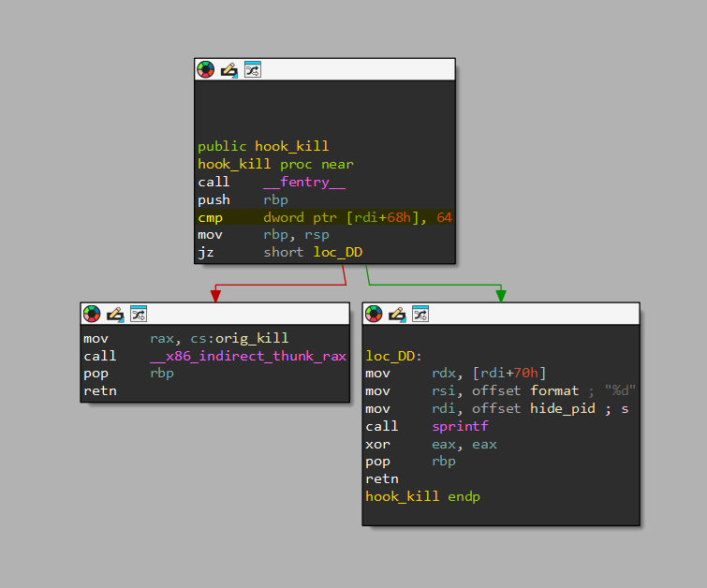The width and height of the screenshot is (707, 588).
Task: Select the __x86_indirect_thunk_rax call target
Action: click(x=248, y=356)
